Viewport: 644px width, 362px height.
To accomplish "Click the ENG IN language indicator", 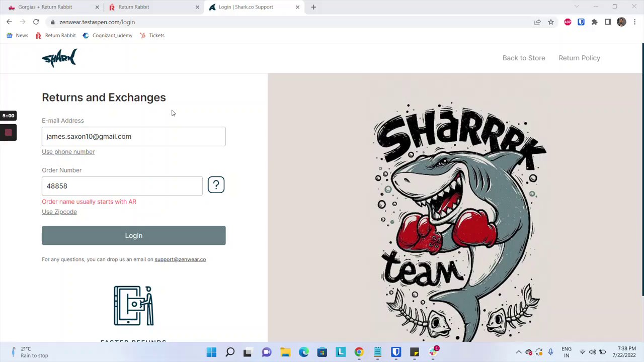I will 567,352.
